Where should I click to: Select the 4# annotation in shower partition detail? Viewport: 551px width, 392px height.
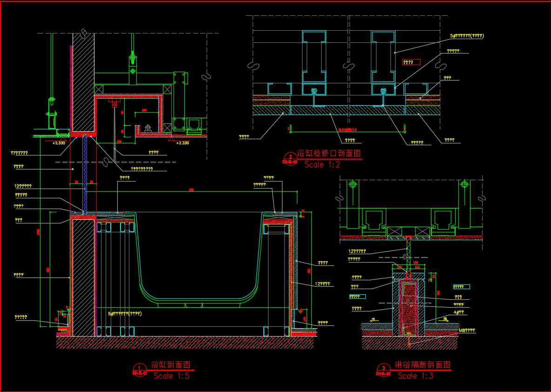tap(459, 312)
